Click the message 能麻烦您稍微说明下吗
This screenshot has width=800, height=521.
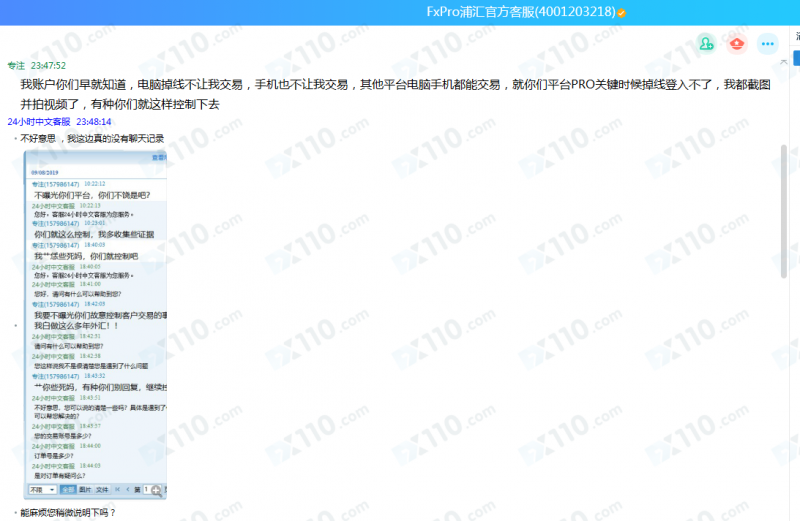pyautogui.click(x=68, y=512)
